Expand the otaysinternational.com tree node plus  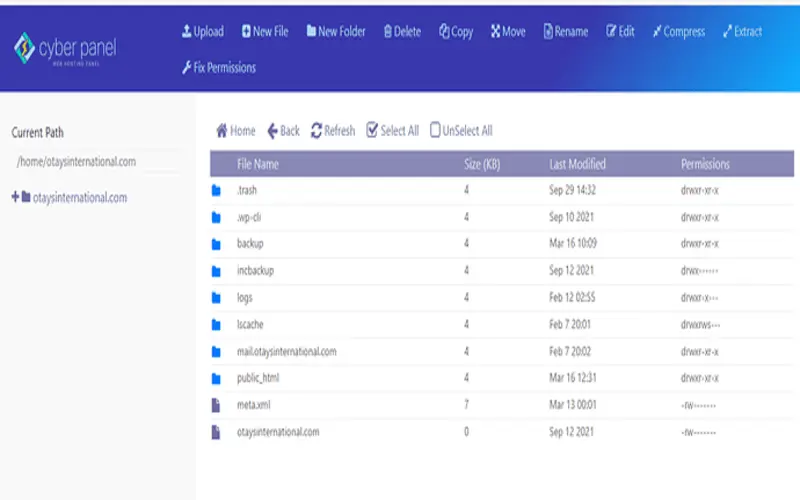(x=15, y=197)
